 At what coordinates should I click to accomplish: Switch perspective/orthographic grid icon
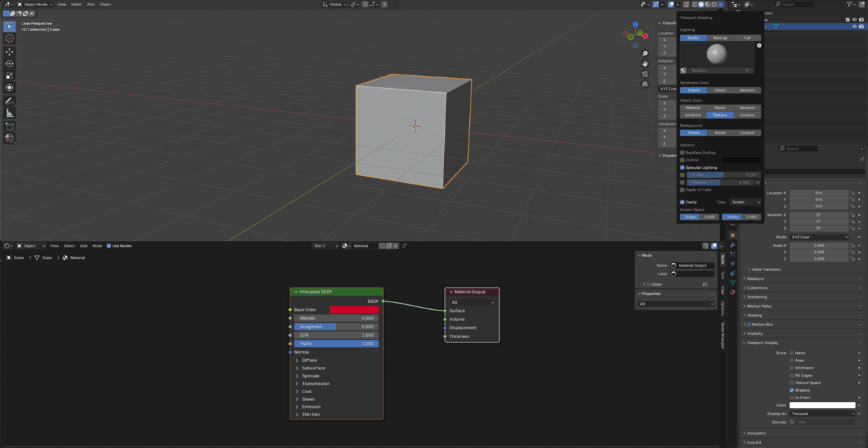coord(645,84)
